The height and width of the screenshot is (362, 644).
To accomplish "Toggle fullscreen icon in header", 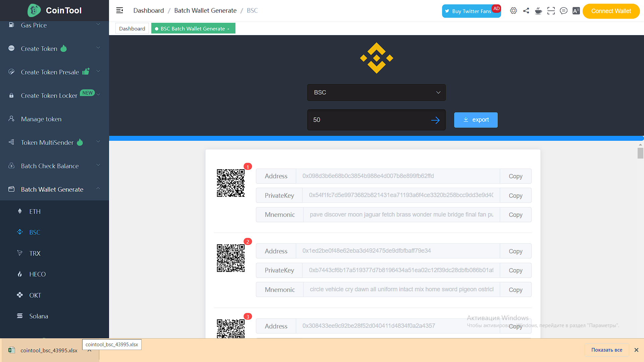I will 551,11.
